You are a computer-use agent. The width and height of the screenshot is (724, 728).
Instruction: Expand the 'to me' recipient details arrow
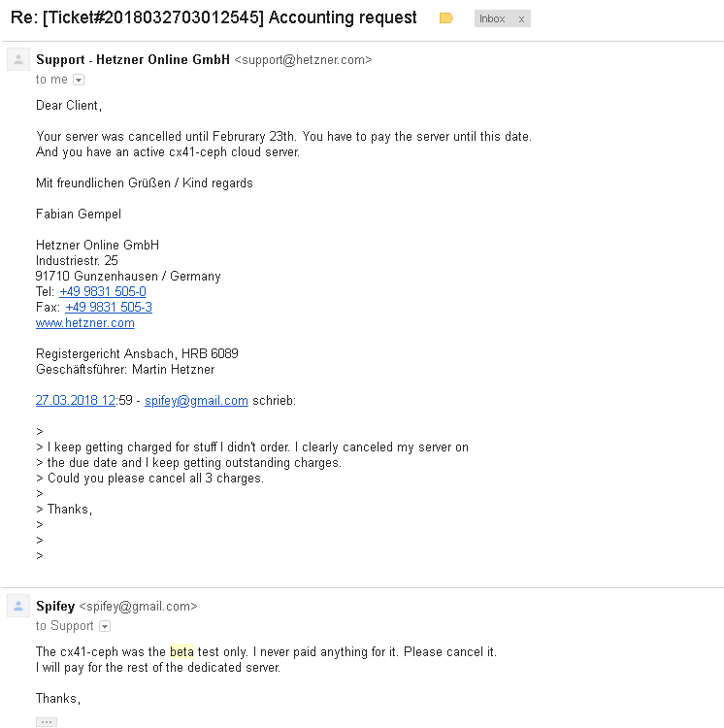79,80
